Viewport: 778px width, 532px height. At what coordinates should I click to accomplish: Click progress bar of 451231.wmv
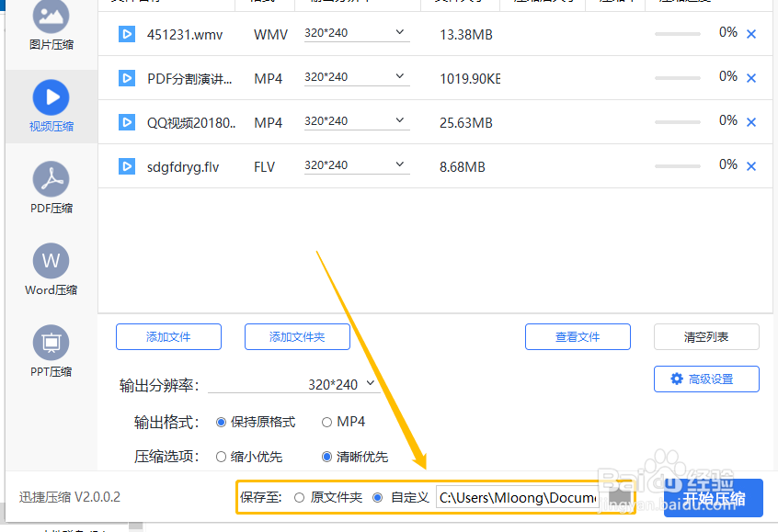point(677,34)
